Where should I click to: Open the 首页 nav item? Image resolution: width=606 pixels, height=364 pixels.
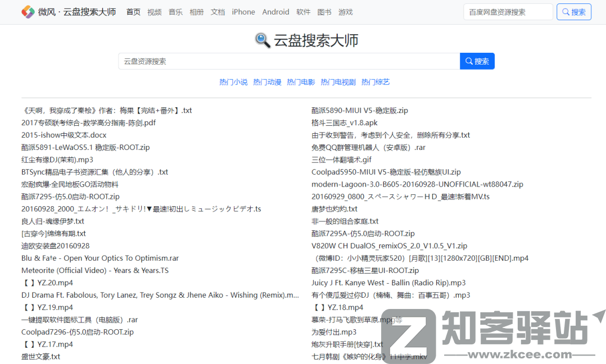click(133, 12)
